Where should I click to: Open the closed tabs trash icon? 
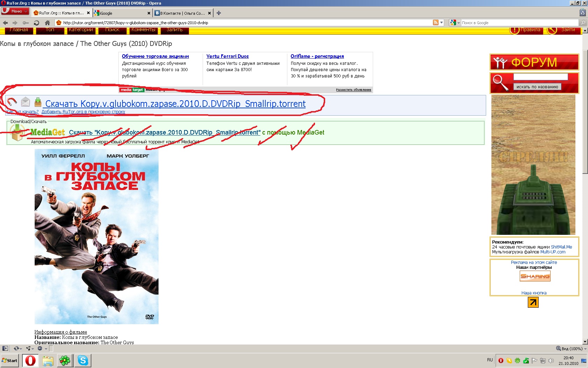[582, 13]
